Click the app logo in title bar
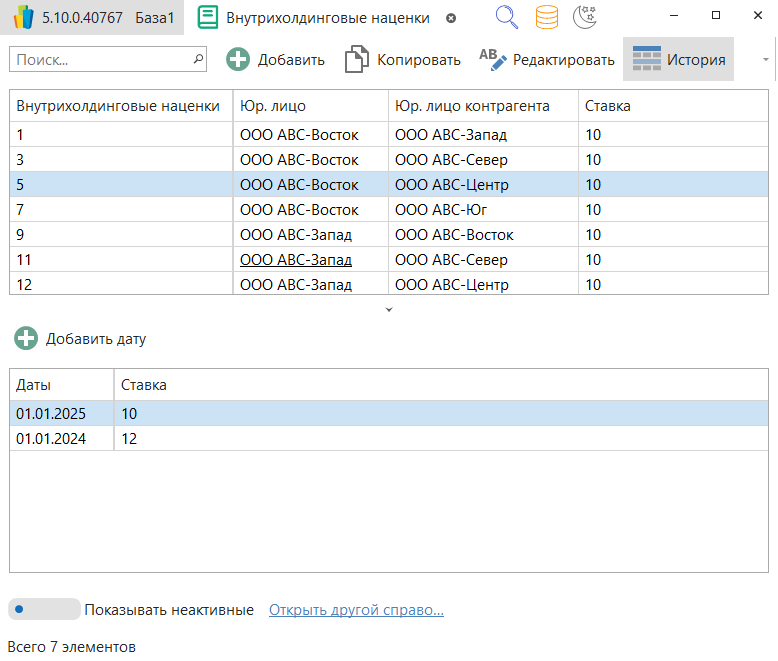 pyautogui.click(x=24, y=18)
